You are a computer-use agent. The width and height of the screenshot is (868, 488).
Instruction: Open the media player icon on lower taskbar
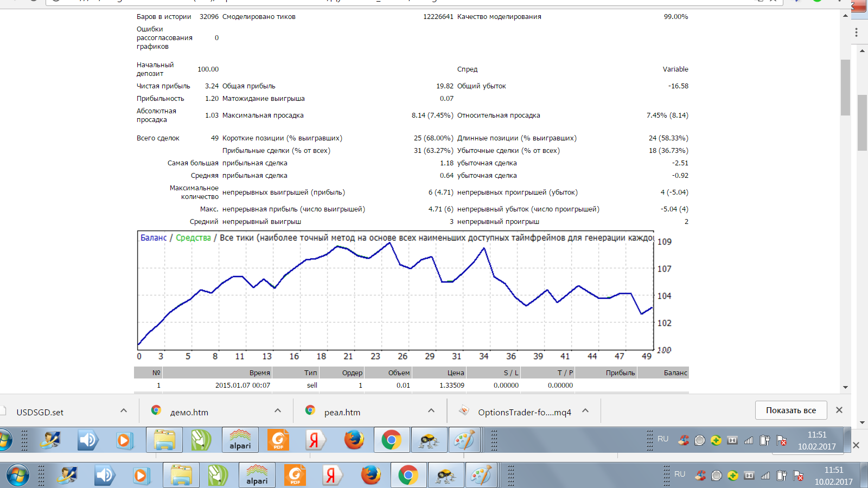click(141, 476)
